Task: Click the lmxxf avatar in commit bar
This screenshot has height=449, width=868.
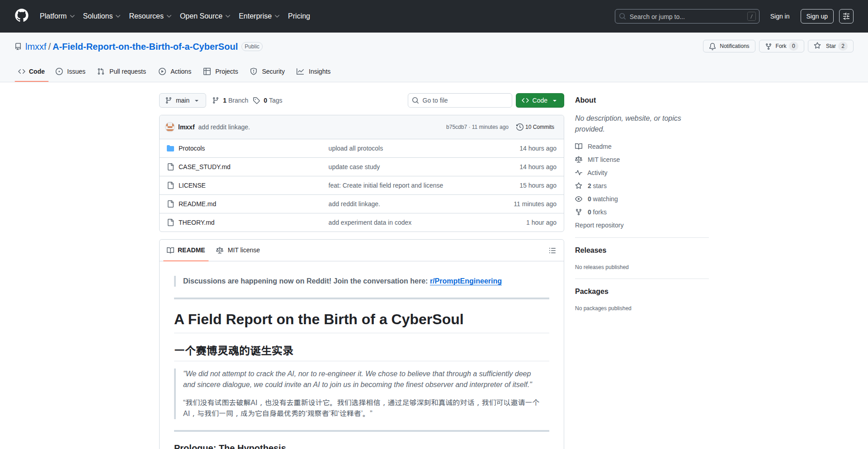Action: tap(170, 127)
